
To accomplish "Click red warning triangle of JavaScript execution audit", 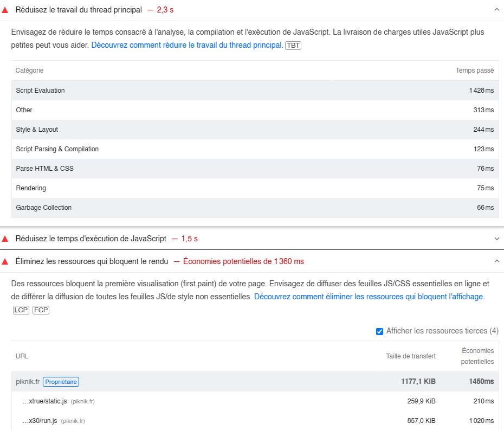I will (x=5, y=239).
